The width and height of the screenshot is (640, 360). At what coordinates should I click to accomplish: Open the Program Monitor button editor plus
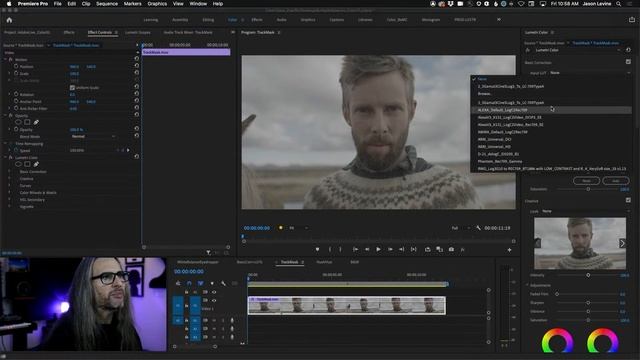pos(509,250)
